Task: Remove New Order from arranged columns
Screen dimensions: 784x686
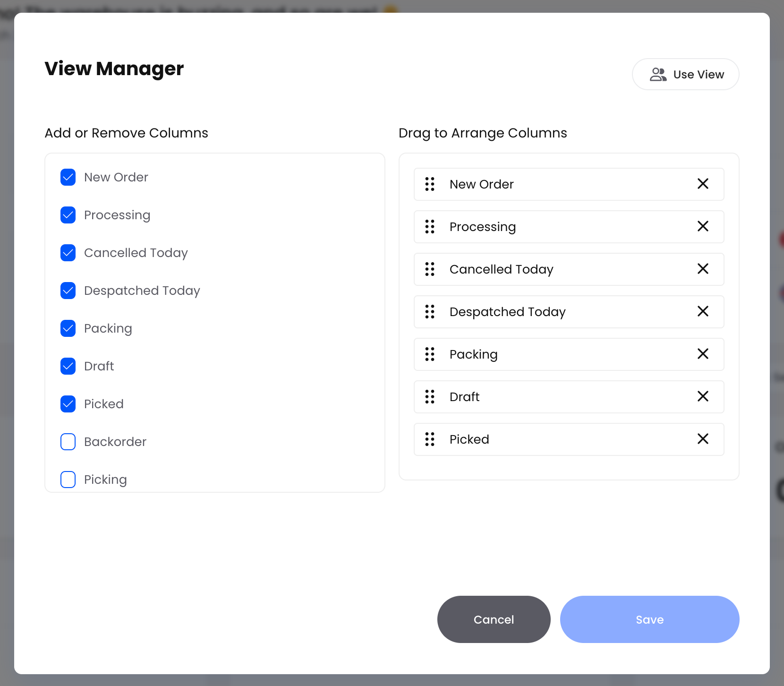Action: coord(703,184)
